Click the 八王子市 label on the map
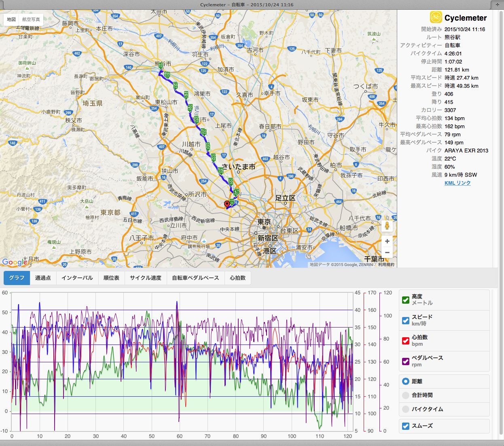The height and width of the screenshot is (446, 504). pos(142,238)
